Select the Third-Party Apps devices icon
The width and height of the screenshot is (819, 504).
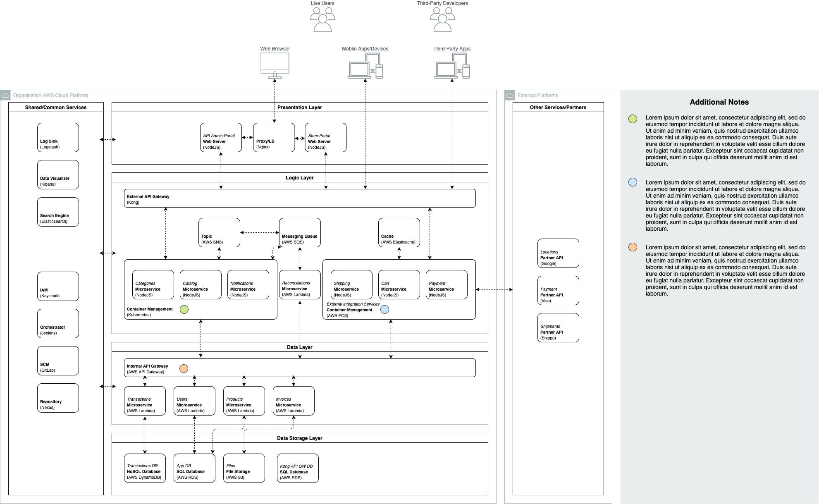pyautogui.click(x=452, y=66)
